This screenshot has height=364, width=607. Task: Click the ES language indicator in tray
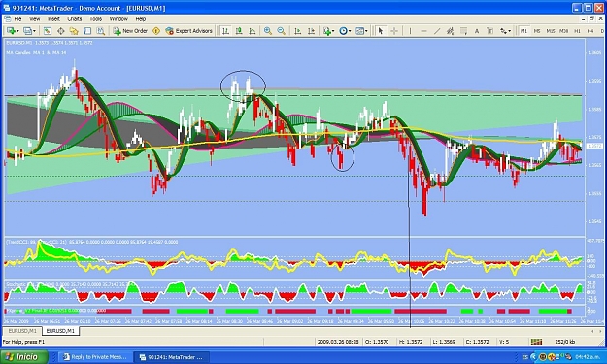tap(524, 357)
